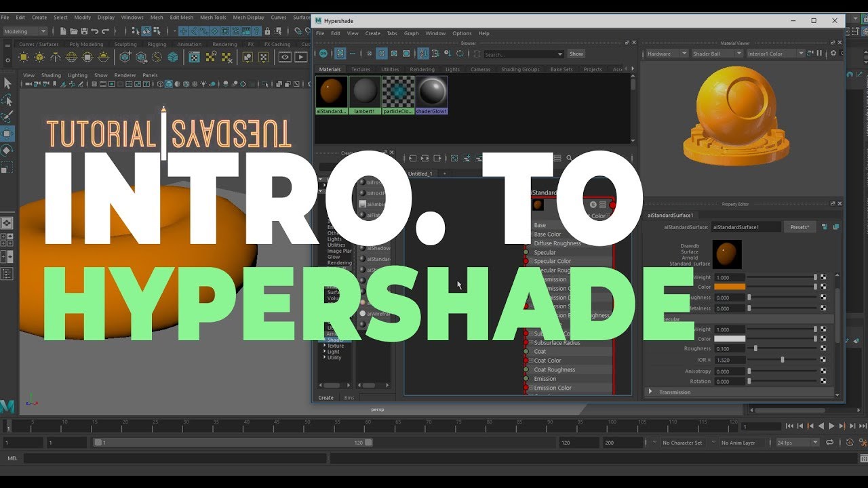Click the IPR render play shelf icon
This screenshot has width=868, height=488.
point(302,58)
